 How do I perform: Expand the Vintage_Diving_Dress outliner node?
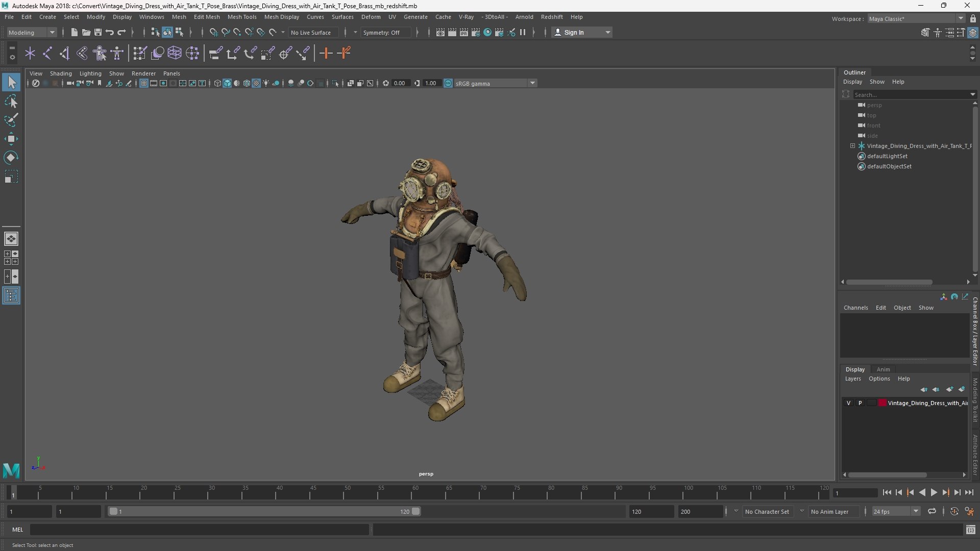click(x=852, y=146)
